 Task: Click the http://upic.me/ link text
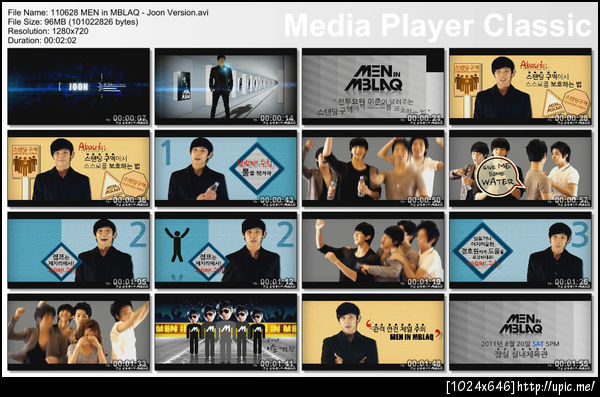556,387
